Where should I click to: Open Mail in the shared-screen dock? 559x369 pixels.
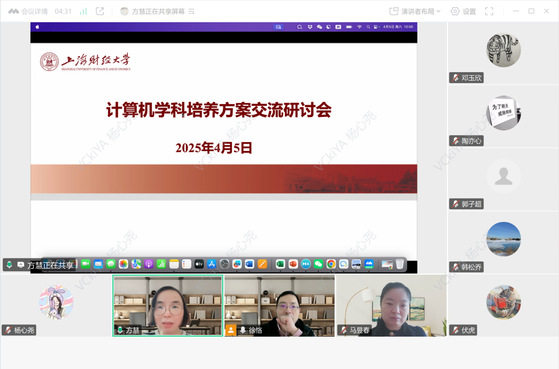tap(98, 264)
